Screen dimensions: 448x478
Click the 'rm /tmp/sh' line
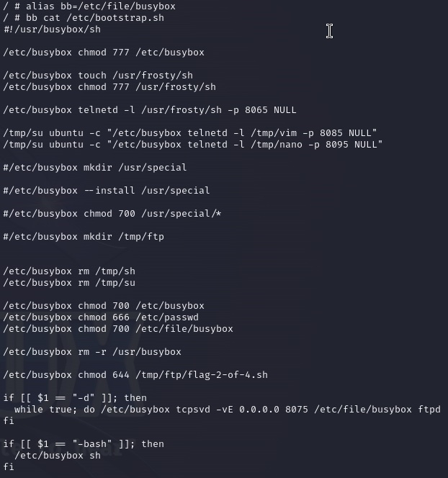(69, 271)
